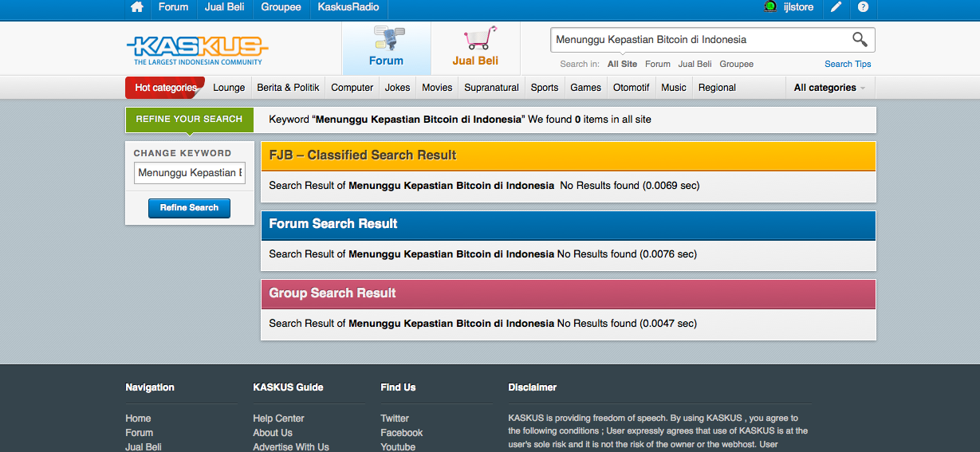
Task: Open Forum in footer Navigation
Action: point(139,433)
